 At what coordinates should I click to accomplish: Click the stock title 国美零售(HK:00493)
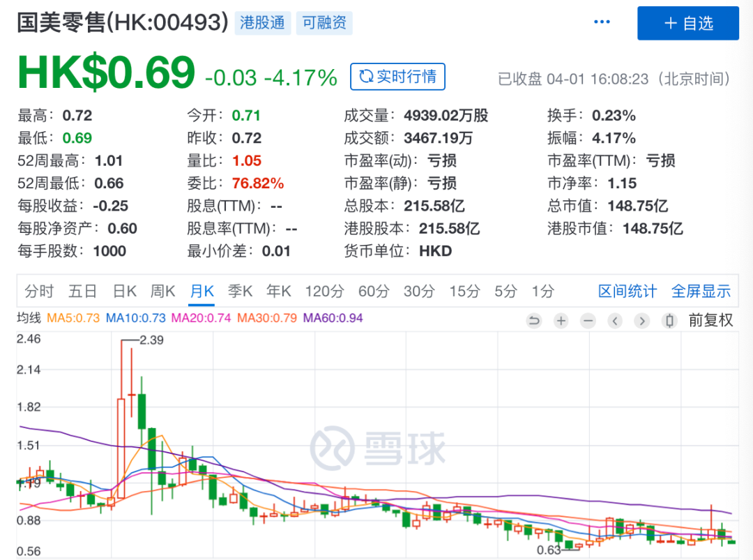123,22
